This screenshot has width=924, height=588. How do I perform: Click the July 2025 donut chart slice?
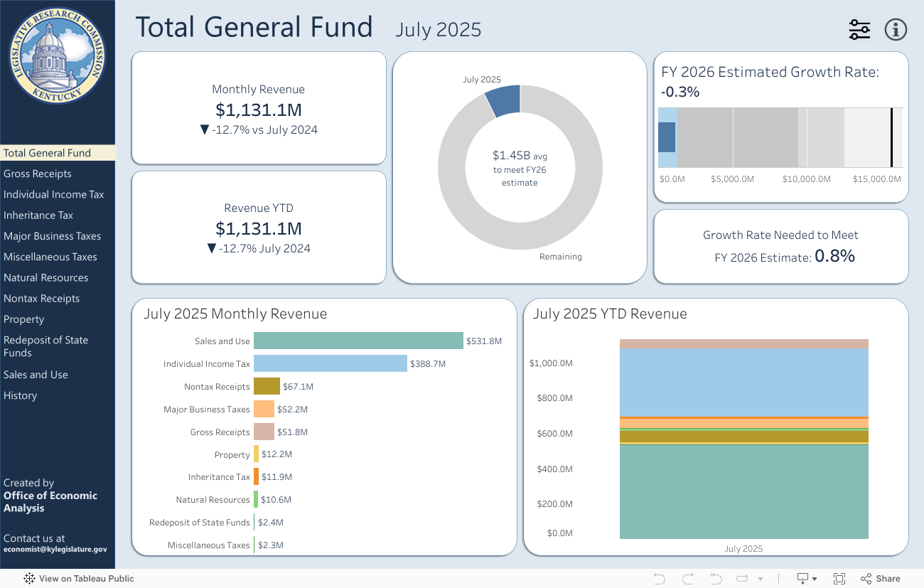click(x=504, y=100)
